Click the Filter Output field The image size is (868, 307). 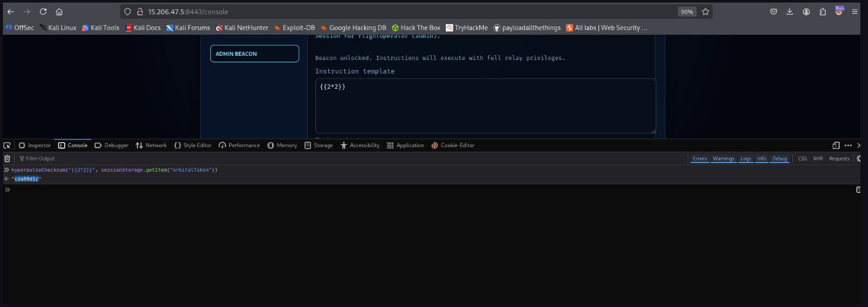click(x=352, y=158)
